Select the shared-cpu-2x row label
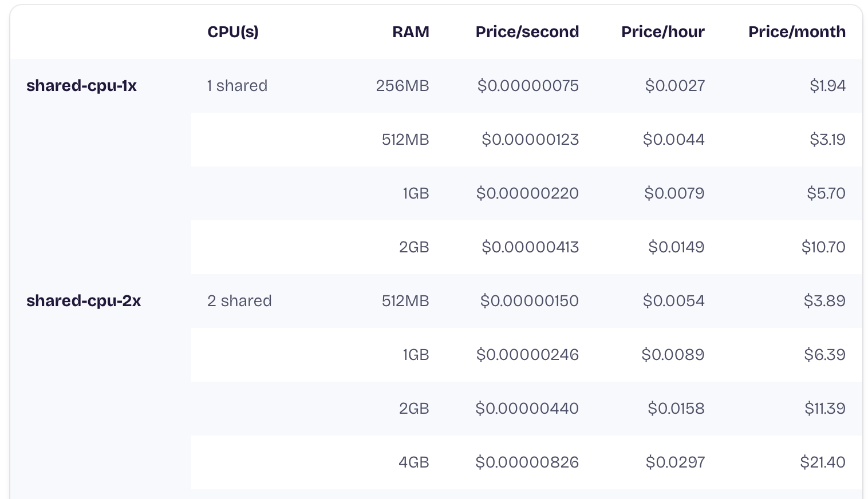 [x=84, y=301]
